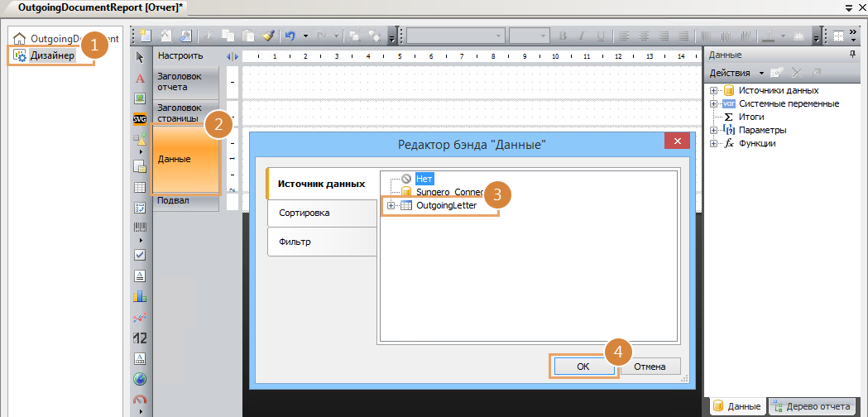
Task: Expand the Функции tree node
Action: [713, 143]
